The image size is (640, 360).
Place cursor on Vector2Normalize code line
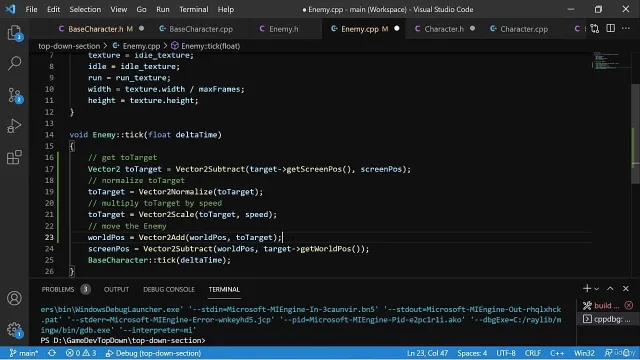[176, 192]
